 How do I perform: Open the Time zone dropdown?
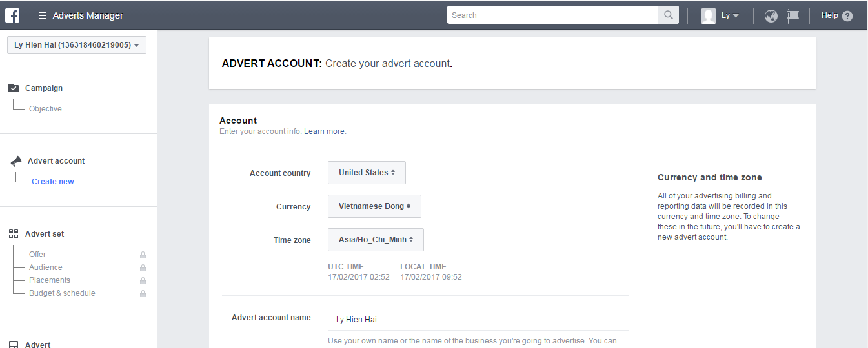pyautogui.click(x=376, y=240)
